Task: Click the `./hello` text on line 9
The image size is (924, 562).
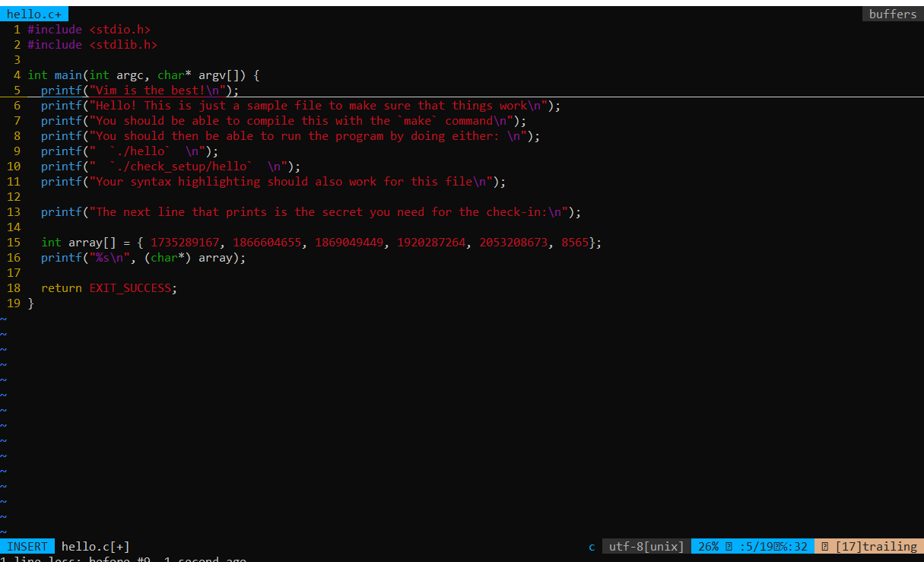Action: (140, 151)
